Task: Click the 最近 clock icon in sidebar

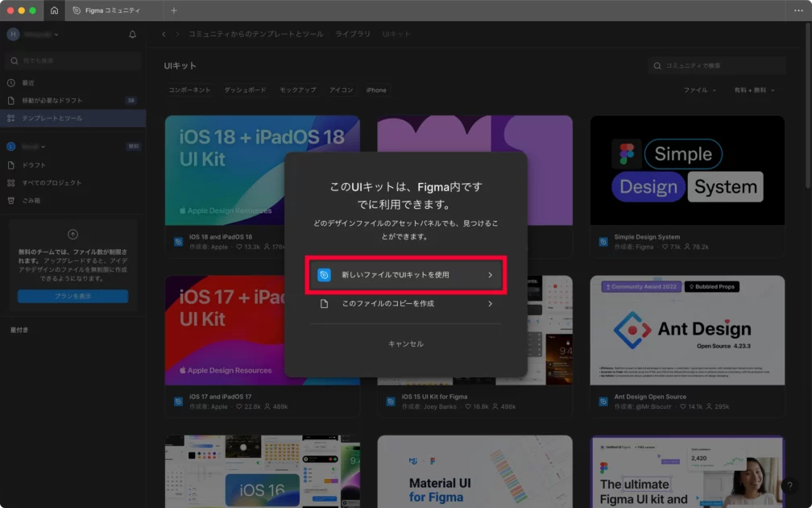Action: [11, 83]
